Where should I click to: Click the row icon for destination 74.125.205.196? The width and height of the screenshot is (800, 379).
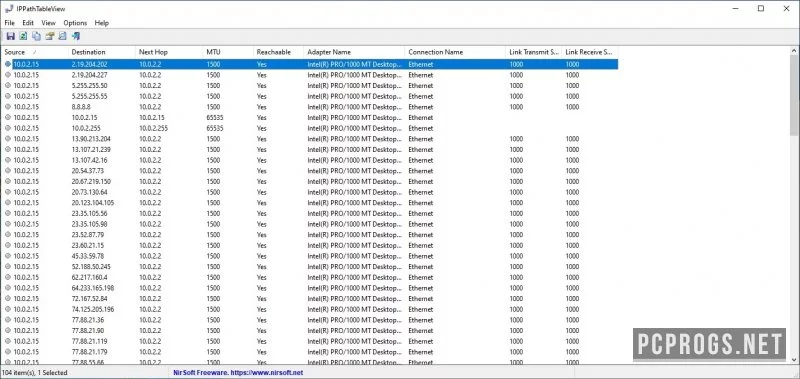[8, 309]
